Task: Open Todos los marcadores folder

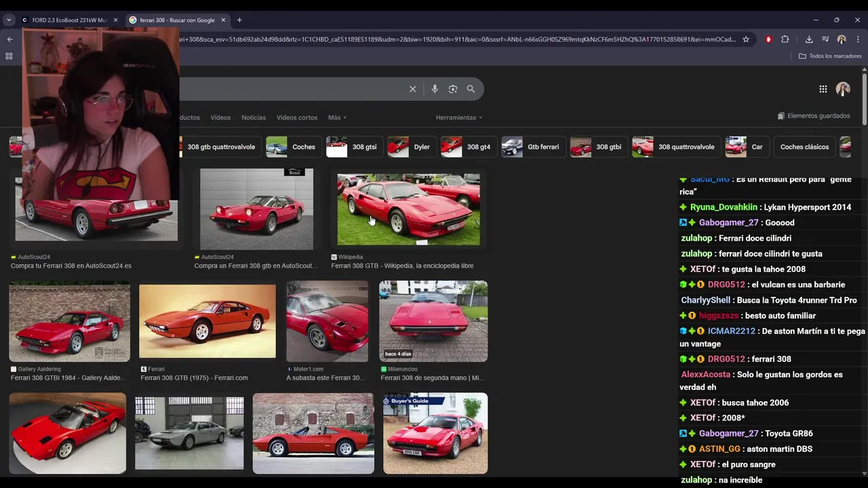Action: coord(830,56)
